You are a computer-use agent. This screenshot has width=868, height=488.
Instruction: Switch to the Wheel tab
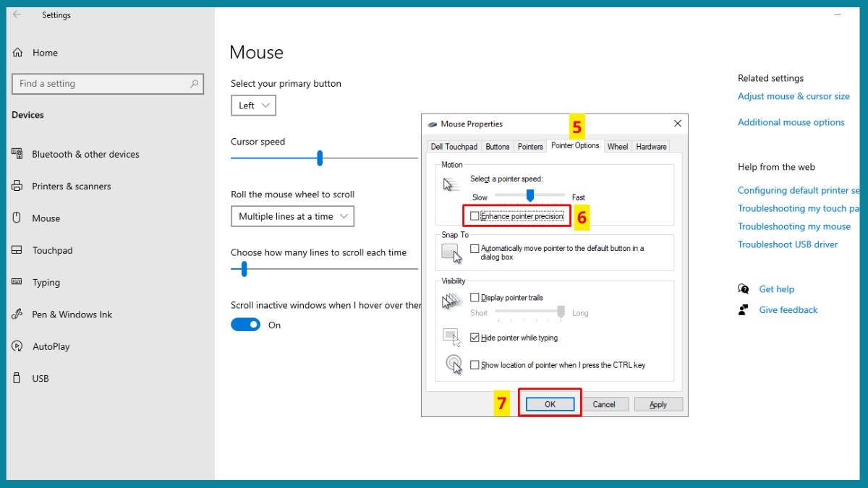618,146
